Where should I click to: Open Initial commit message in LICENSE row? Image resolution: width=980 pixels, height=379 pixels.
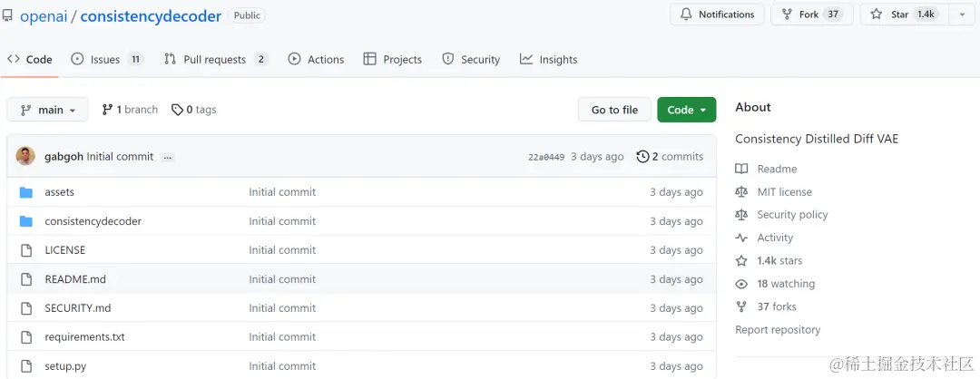coord(282,250)
